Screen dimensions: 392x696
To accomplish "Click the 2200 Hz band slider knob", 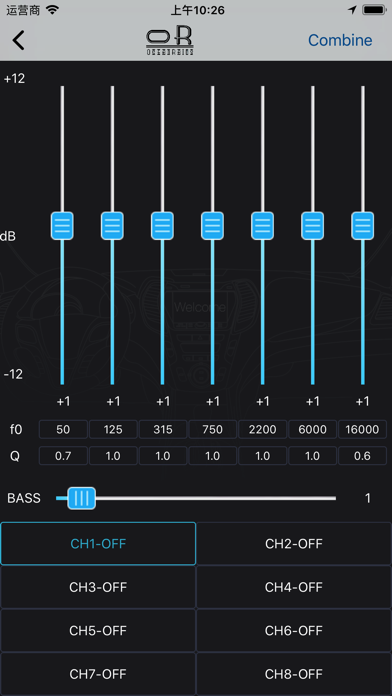I will click(x=262, y=226).
